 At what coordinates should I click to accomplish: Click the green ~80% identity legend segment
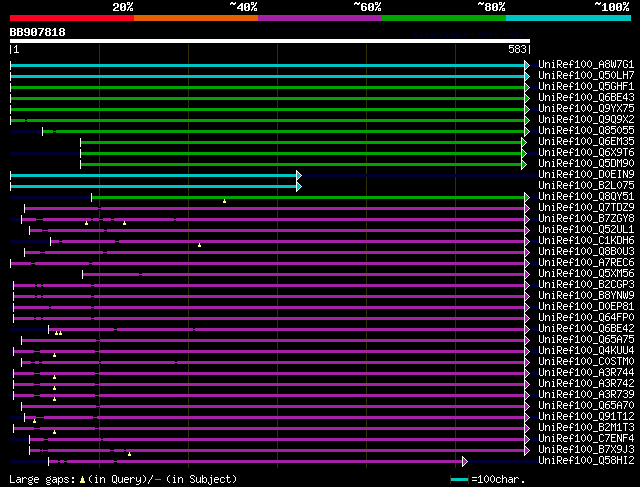click(x=444, y=18)
